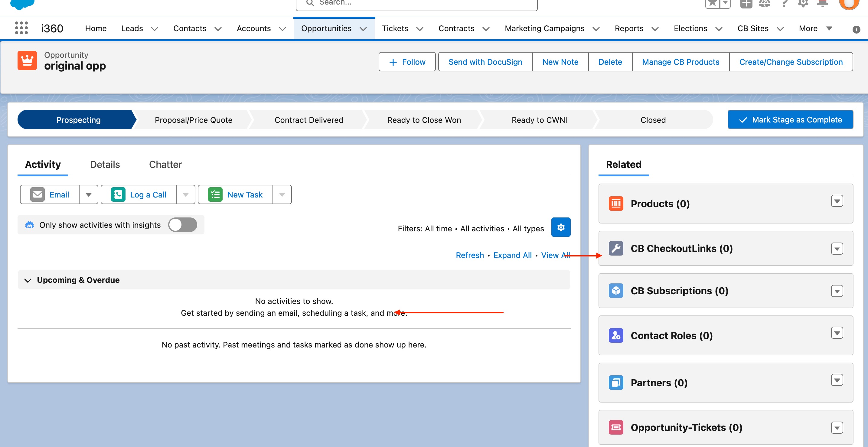Click the Expand All link
Image resolution: width=868 pixels, height=447 pixels.
[512, 255]
